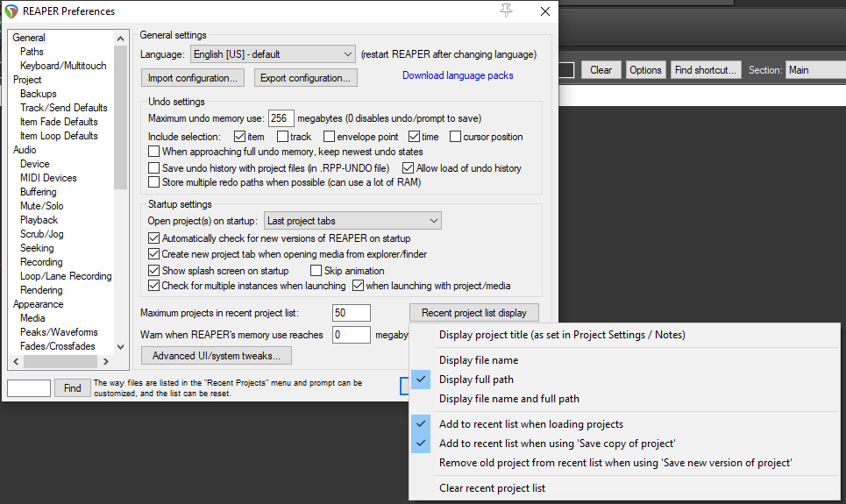Open the Section 'Main' dropdown in Actions window
846x504 pixels.
click(x=815, y=70)
